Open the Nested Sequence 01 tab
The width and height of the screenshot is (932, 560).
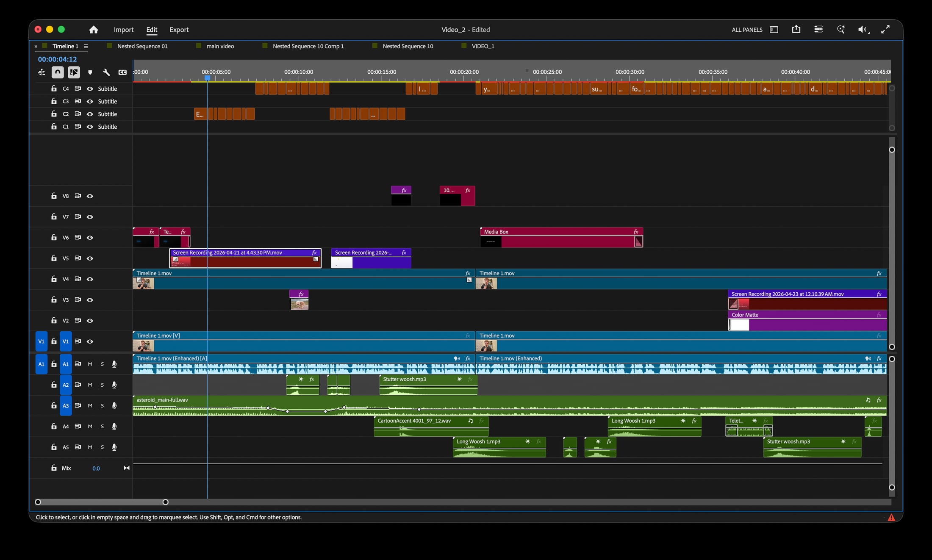142,46
